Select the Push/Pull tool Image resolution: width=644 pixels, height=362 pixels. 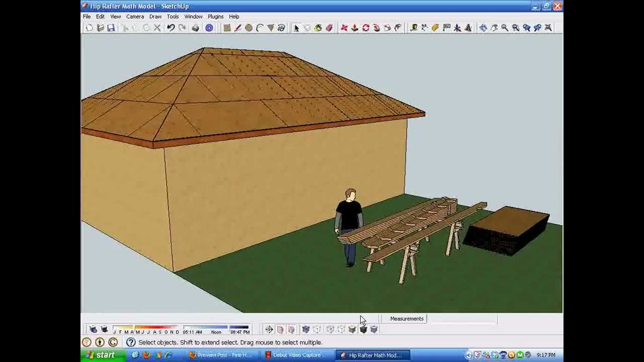click(x=355, y=28)
